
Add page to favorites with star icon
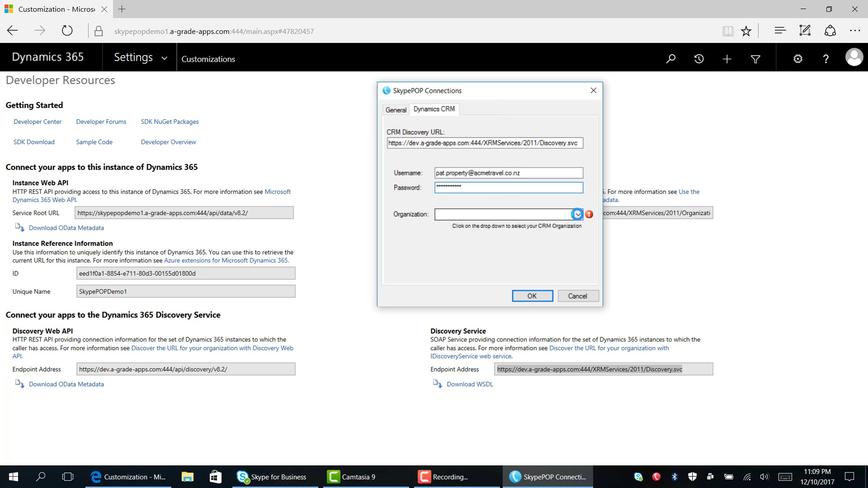tap(746, 31)
